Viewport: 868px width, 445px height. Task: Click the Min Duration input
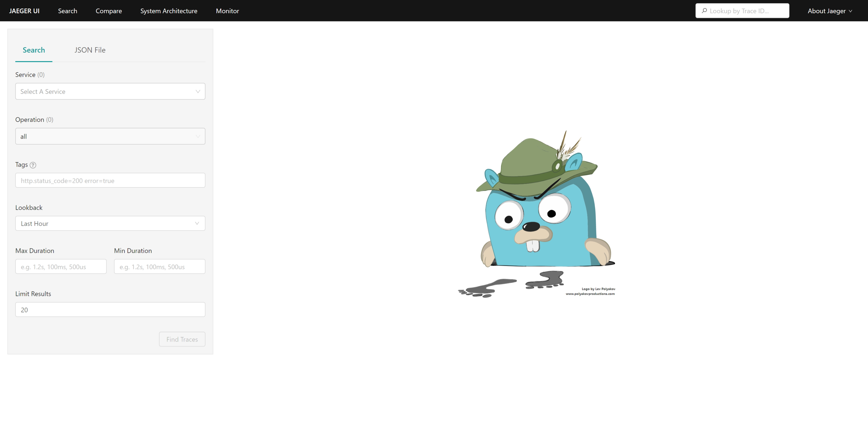pos(160,266)
